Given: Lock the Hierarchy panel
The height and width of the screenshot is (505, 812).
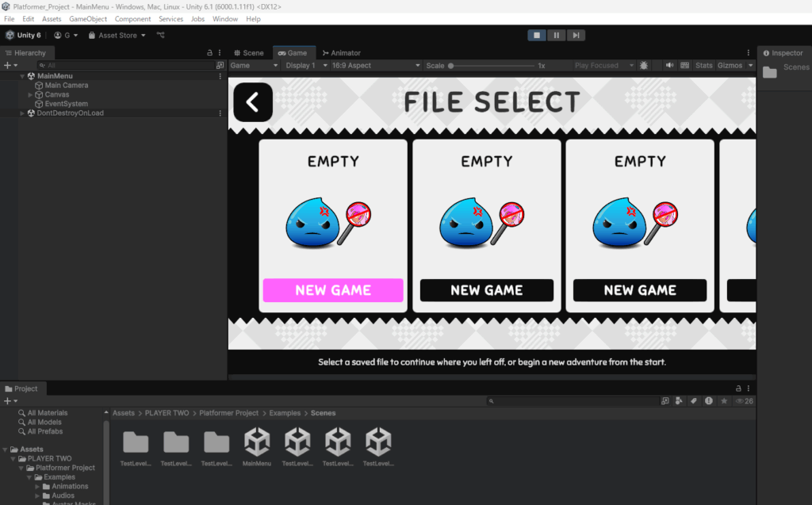Looking at the screenshot, I should pyautogui.click(x=209, y=53).
